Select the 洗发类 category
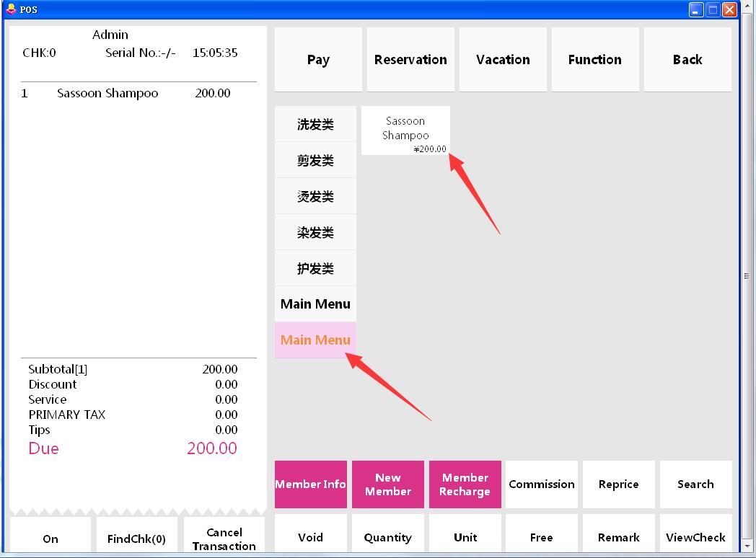 pyautogui.click(x=315, y=124)
